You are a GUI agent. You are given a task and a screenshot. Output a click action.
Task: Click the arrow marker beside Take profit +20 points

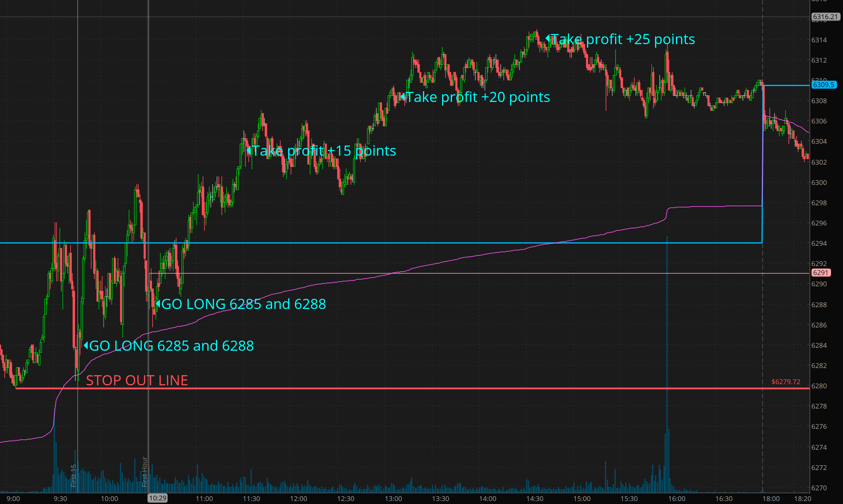tap(402, 97)
